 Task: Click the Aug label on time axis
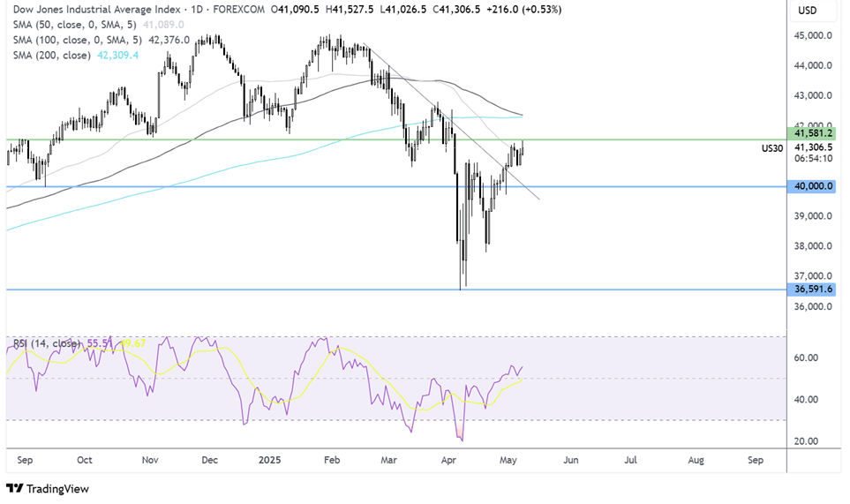point(696,460)
